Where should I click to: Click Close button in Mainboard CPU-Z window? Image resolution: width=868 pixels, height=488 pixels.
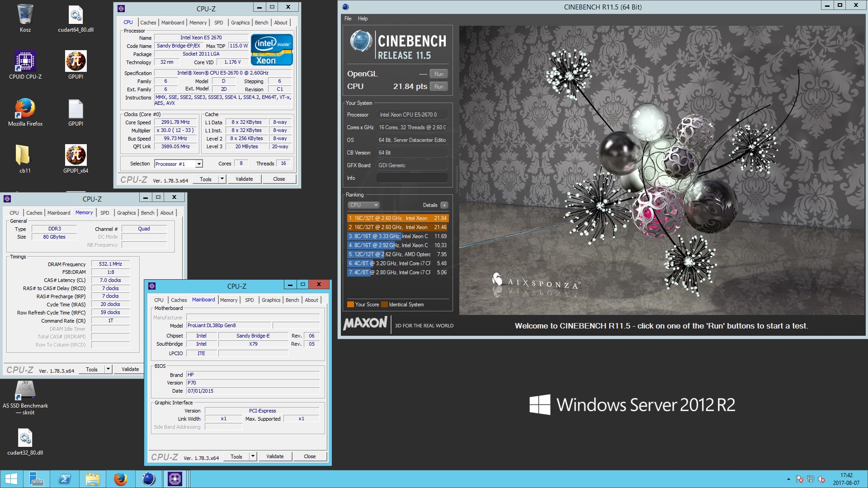310,456
